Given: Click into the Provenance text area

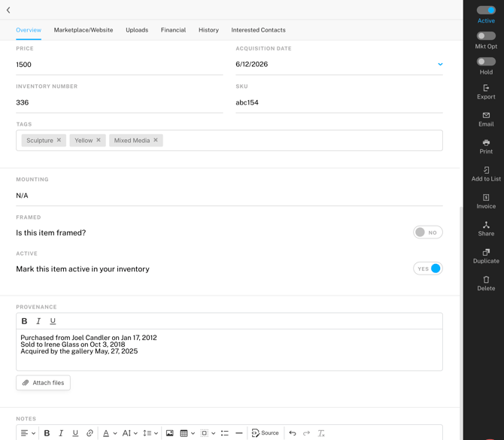Looking at the screenshot, I should click(229, 350).
